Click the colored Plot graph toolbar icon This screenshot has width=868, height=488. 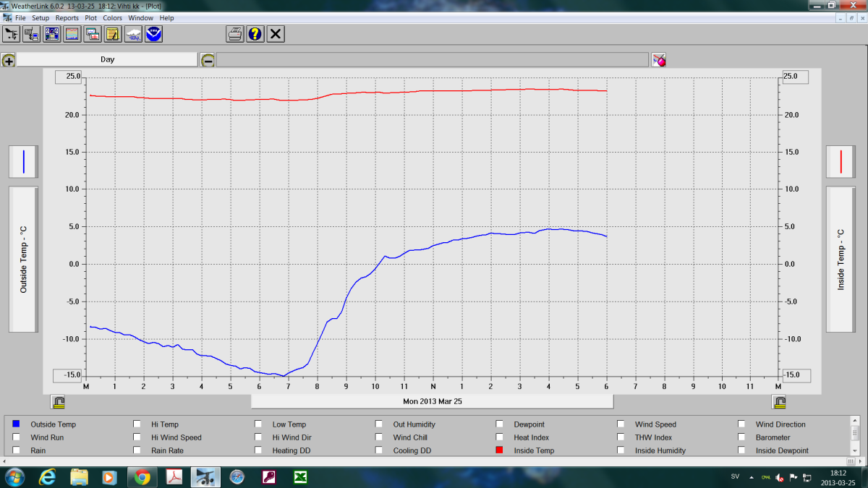point(72,34)
